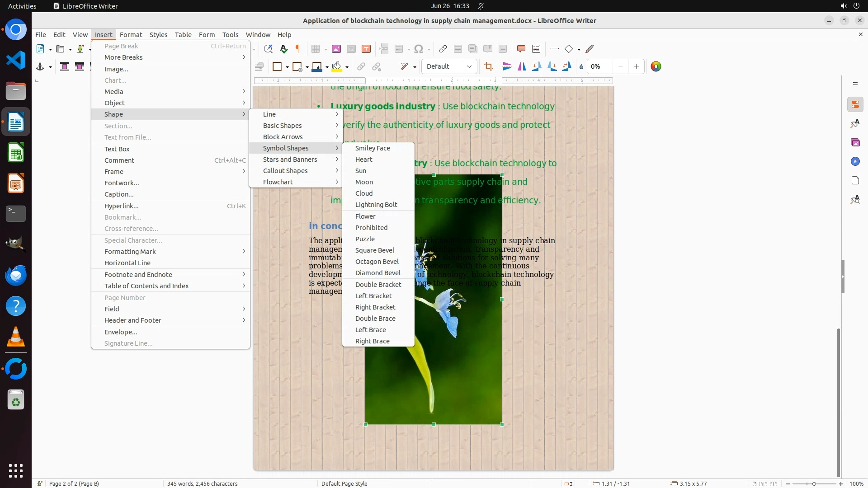Click the zoom slider in status bar
868x488 pixels.
[814, 483]
